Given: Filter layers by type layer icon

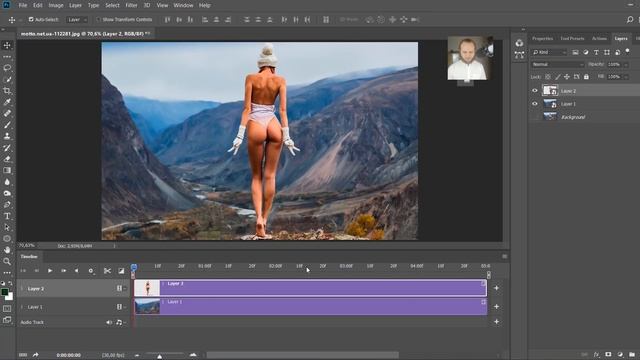Looking at the screenshot, I should 596,52.
